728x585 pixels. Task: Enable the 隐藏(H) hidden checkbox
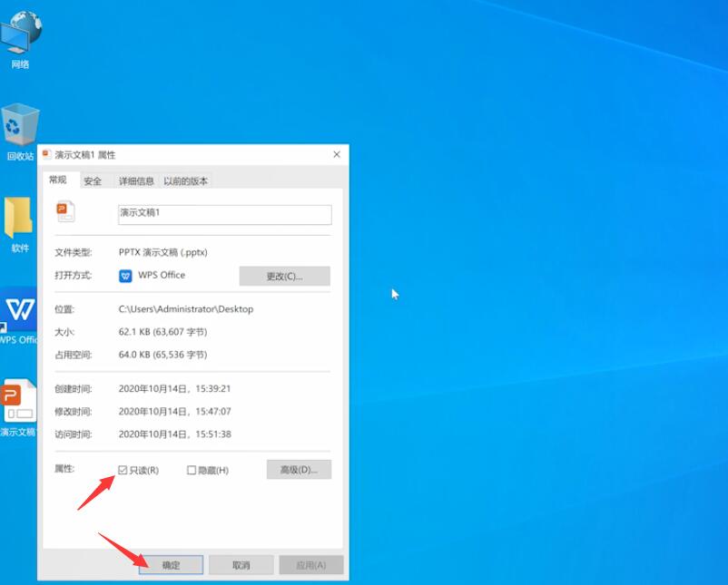(192, 470)
